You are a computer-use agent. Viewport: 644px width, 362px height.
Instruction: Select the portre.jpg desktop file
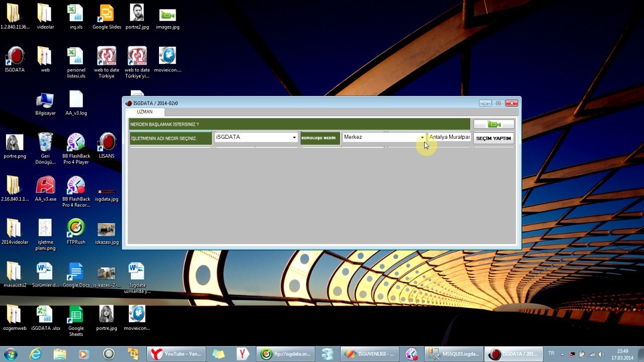tap(107, 318)
